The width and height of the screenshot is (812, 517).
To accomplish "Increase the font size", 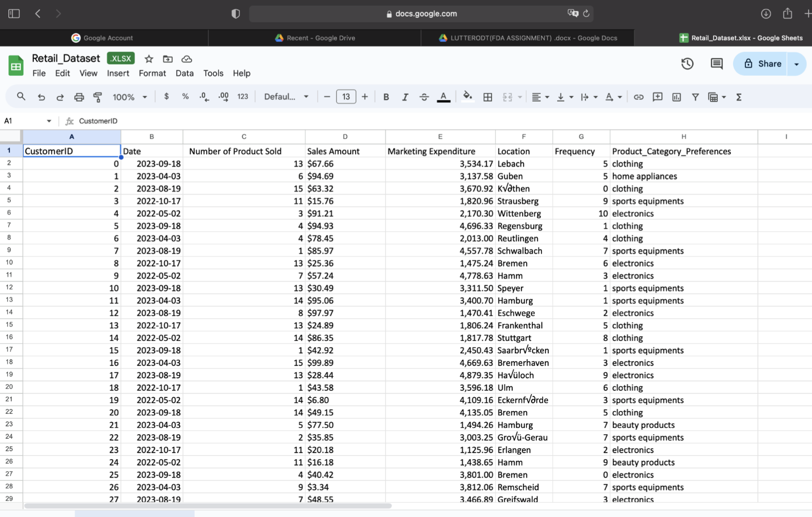I will pos(365,97).
